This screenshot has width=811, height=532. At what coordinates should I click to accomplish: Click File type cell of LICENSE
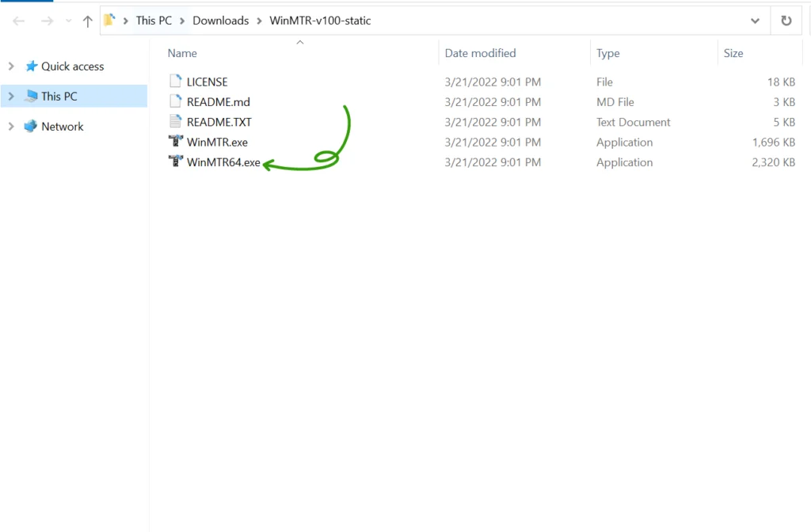tap(604, 82)
